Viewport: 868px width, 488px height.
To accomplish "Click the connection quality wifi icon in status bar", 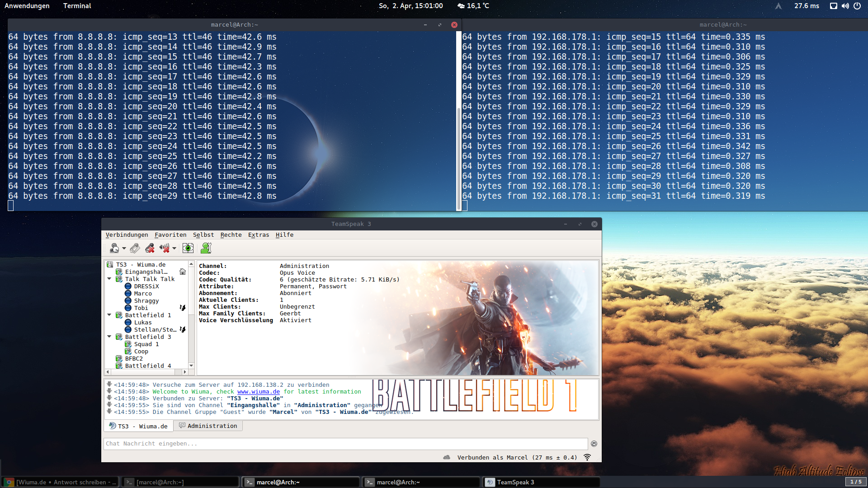I will click(587, 457).
